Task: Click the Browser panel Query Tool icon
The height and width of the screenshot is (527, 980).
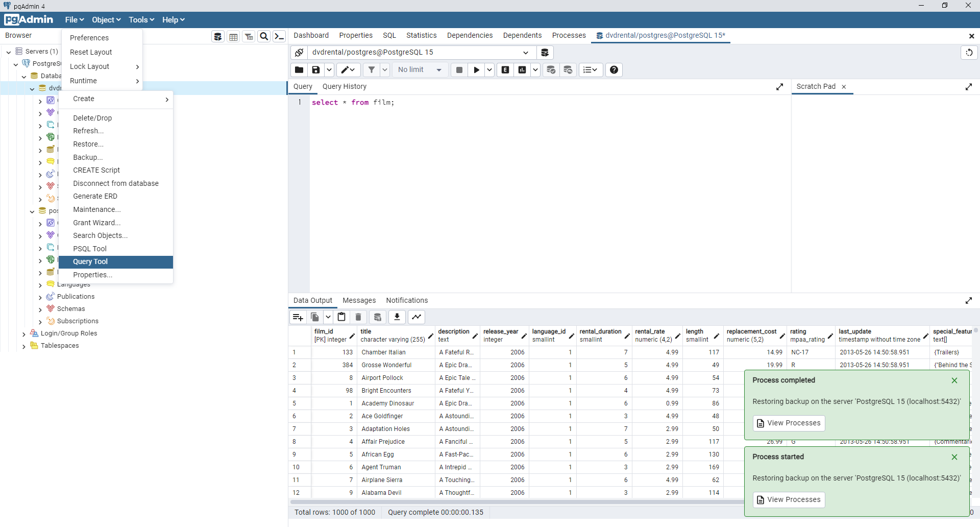Action: (x=218, y=36)
